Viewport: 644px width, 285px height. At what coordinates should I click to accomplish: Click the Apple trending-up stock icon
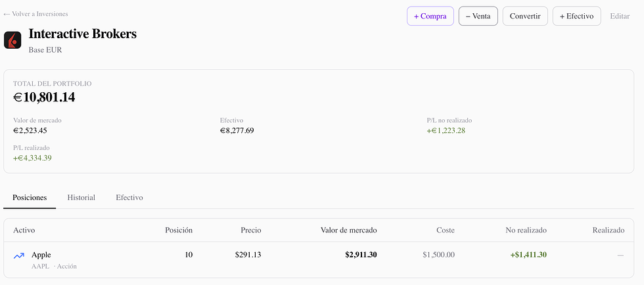pyautogui.click(x=19, y=256)
